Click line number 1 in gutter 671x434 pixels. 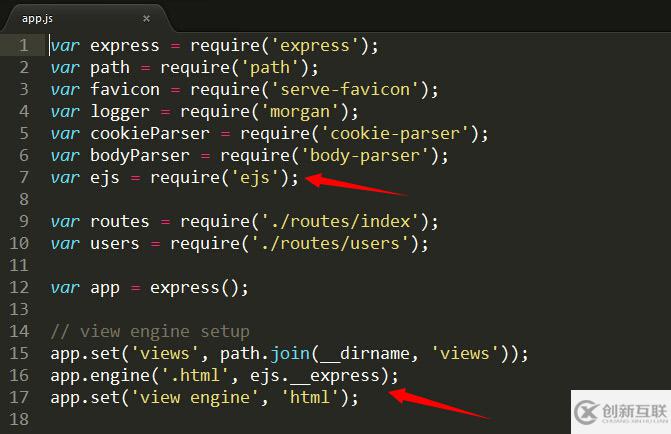pyautogui.click(x=24, y=45)
